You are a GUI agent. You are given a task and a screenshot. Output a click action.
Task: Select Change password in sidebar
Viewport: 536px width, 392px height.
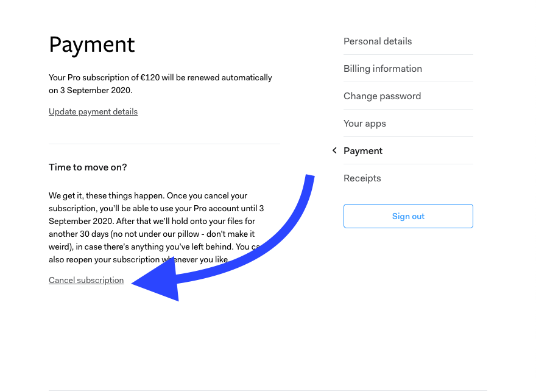tap(382, 96)
